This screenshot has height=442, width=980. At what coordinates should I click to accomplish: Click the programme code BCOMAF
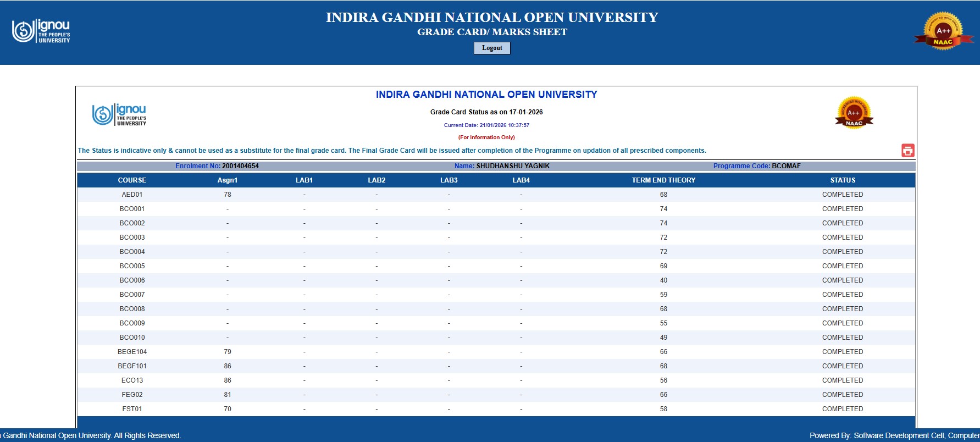pos(786,166)
